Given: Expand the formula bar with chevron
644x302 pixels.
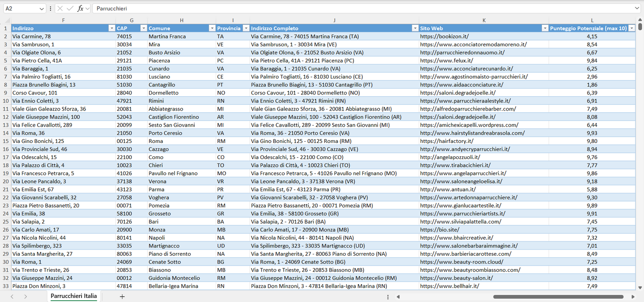Looking at the screenshot, I should click(637, 8).
